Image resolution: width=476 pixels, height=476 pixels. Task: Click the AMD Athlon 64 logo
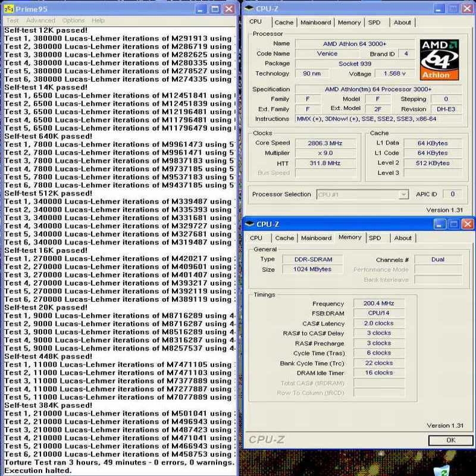click(440, 59)
